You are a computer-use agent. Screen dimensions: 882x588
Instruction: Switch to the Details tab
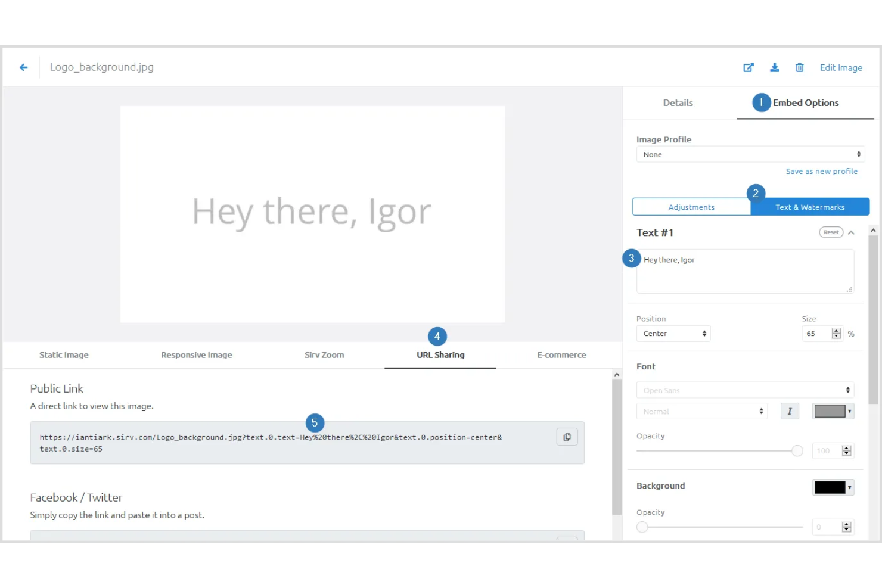pyautogui.click(x=678, y=103)
